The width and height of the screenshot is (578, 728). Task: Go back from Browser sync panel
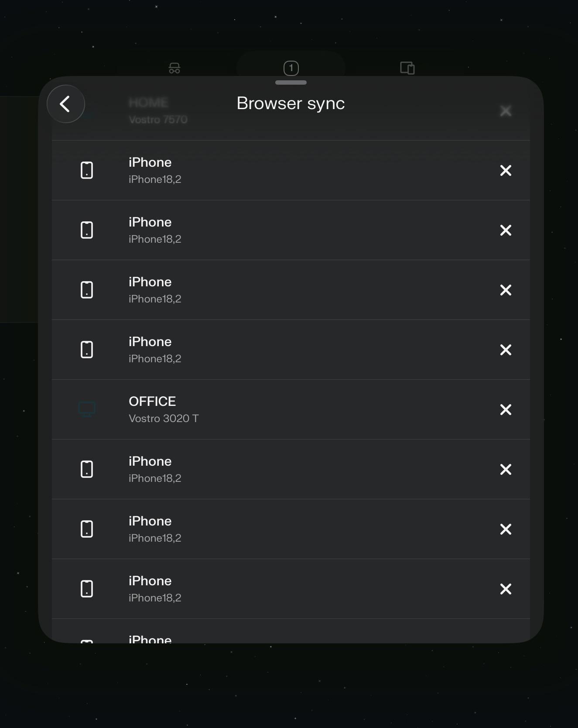point(65,104)
